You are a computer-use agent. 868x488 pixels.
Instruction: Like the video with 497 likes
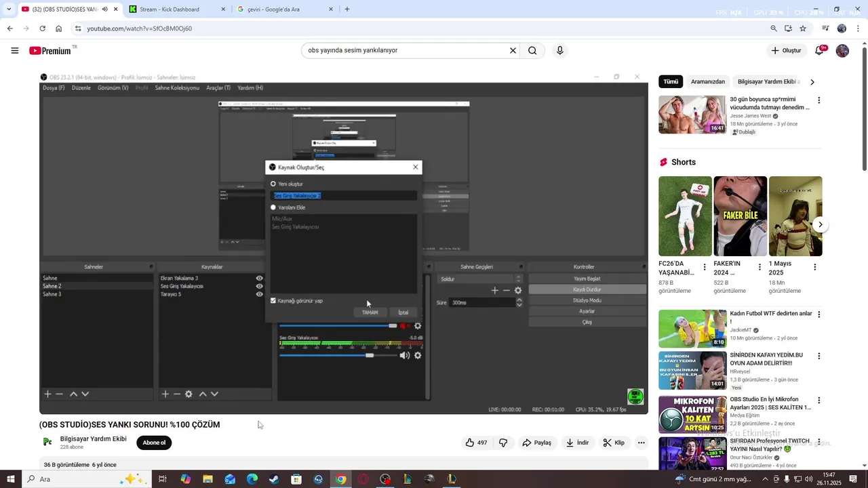coord(476,443)
